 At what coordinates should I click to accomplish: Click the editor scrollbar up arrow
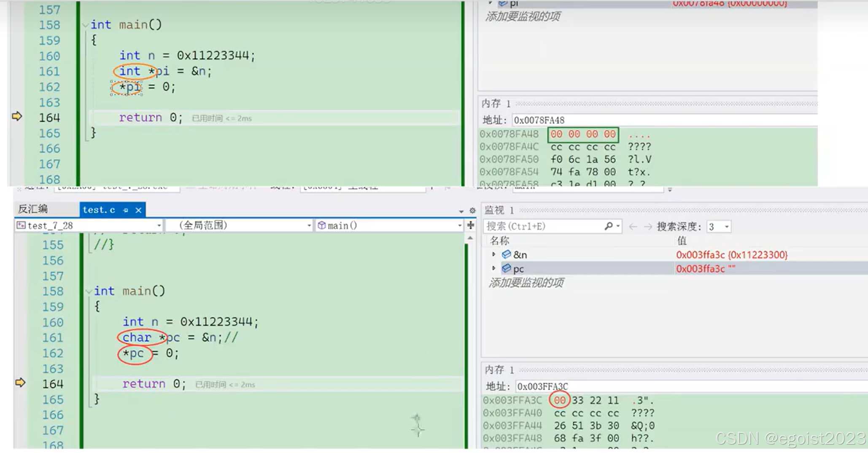click(x=470, y=239)
